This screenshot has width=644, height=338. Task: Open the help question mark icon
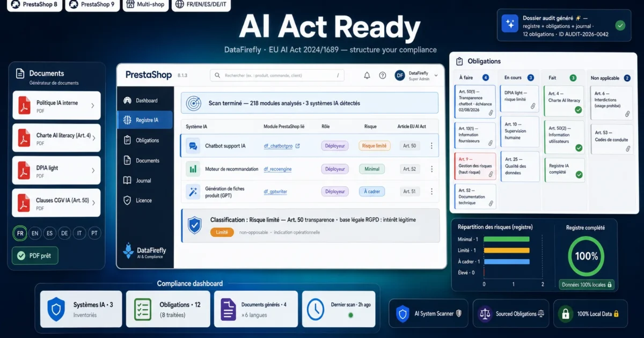coord(383,76)
